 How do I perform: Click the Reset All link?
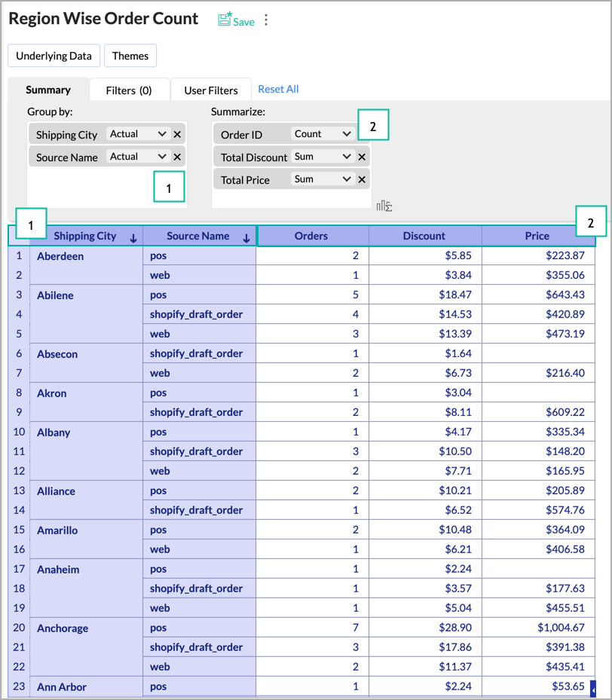click(278, 88)
